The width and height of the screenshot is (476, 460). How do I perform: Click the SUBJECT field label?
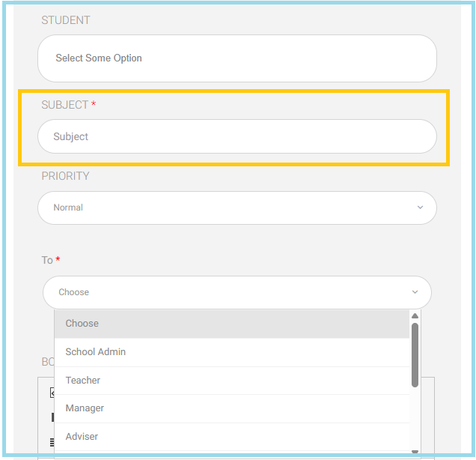point(64,105)
